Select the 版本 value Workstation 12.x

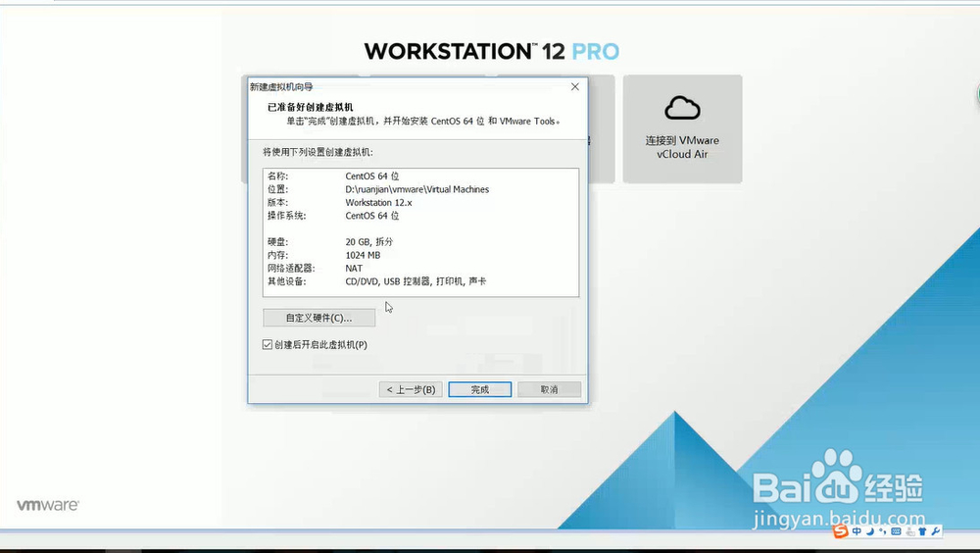point(378,202)
